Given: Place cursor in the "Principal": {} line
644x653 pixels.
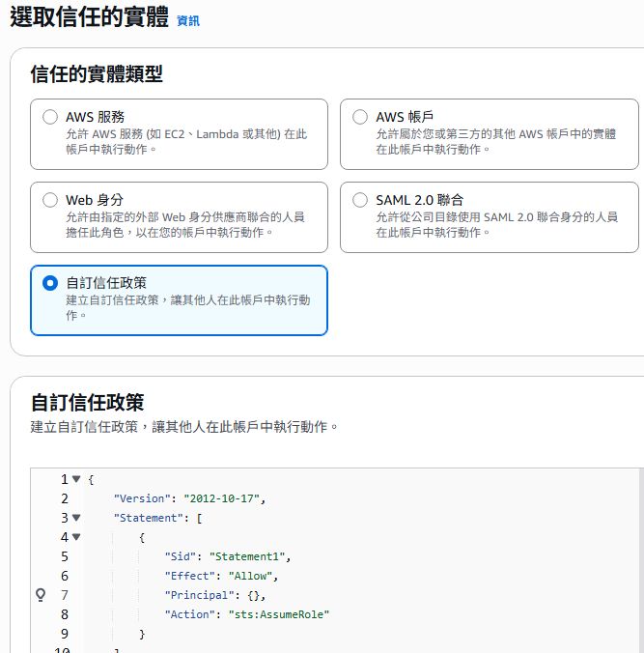Looking at the screenshot, I should [214, 595].
